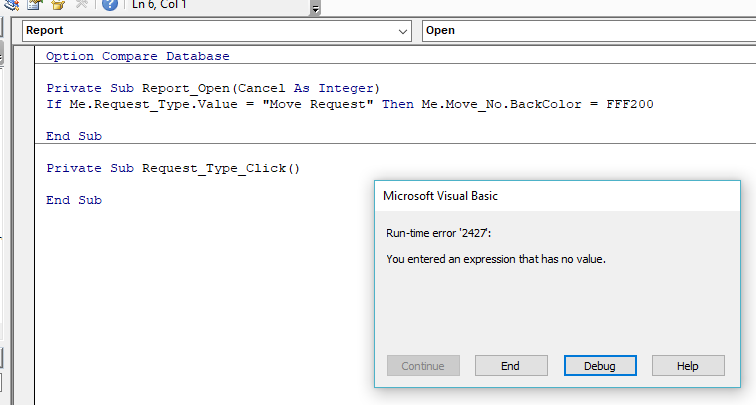
Task: Open the Project Explorer toolbar icon
Action: [x=10, y=4]
